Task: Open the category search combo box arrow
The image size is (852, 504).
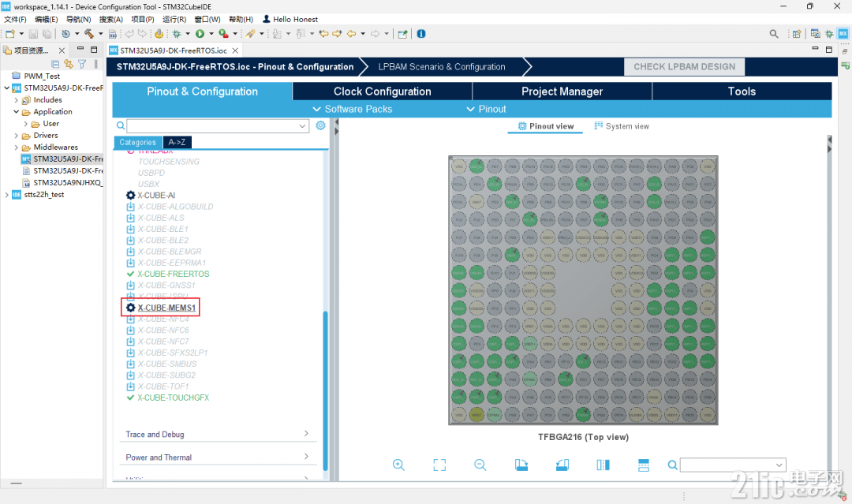Action: point(302,126)
